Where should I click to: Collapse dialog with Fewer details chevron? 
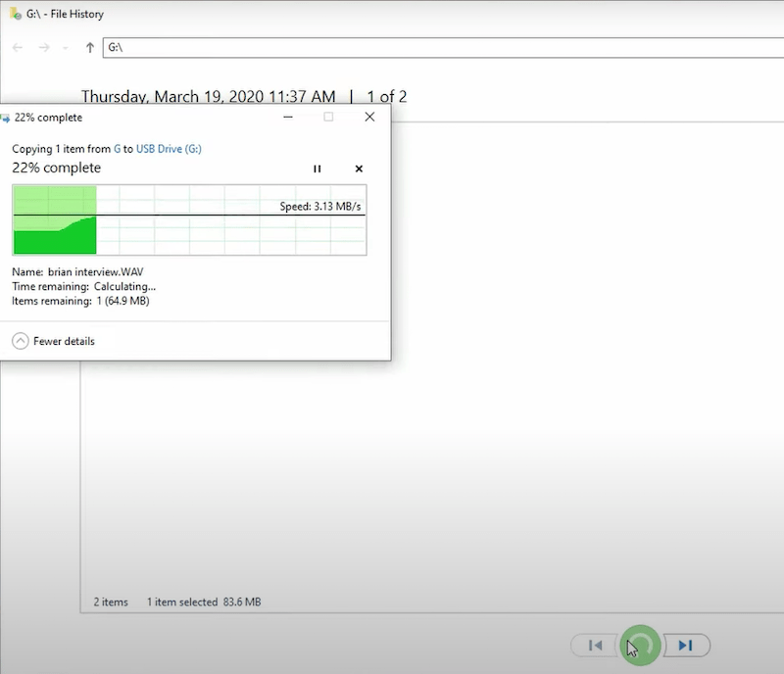point(20,341)
